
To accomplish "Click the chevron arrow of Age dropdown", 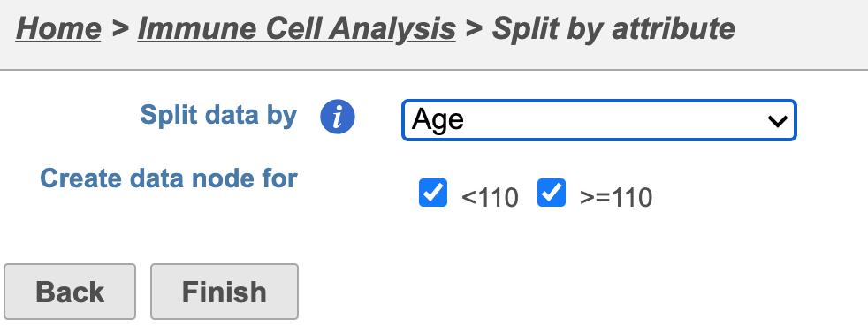I will 778,121.
